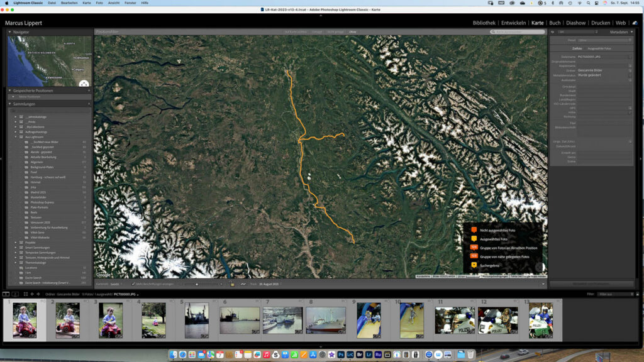Switch to the Diashow module
The height and width of the screenshot is (362, 644).
(x=576, y=23)
